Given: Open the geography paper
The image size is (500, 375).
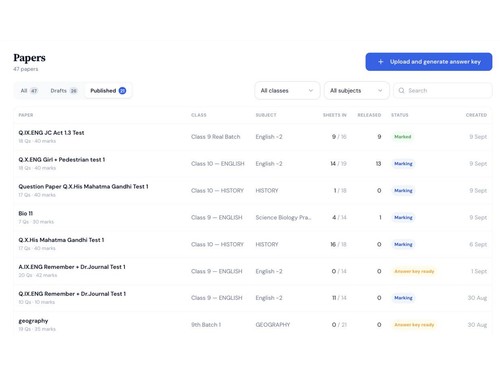Looking at the screenshot, I should tap(33, 321).
